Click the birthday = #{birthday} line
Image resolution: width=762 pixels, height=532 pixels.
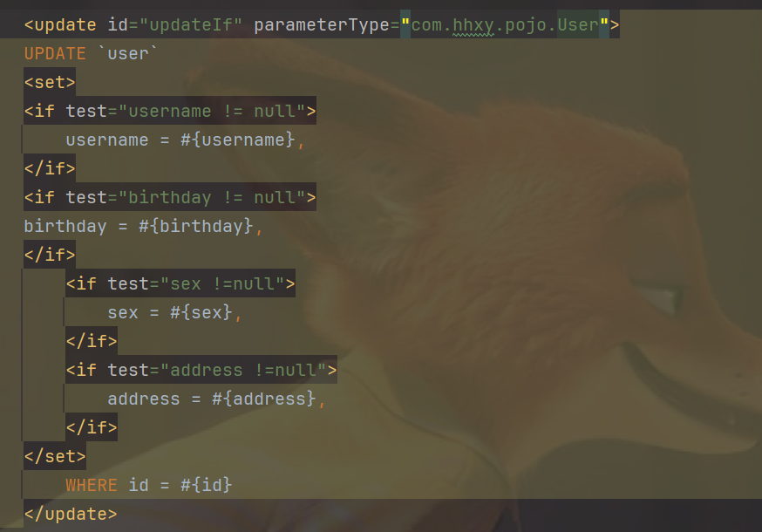(x=143, y=226)
